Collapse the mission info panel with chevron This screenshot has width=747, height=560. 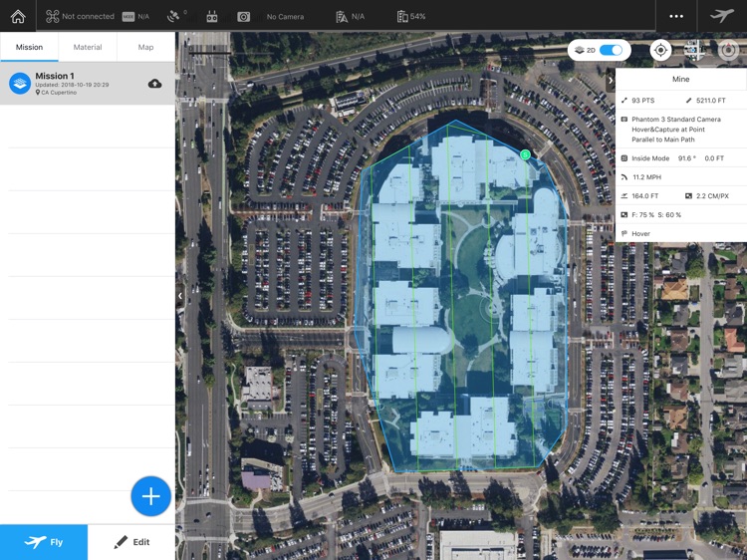tap(611, 81)
